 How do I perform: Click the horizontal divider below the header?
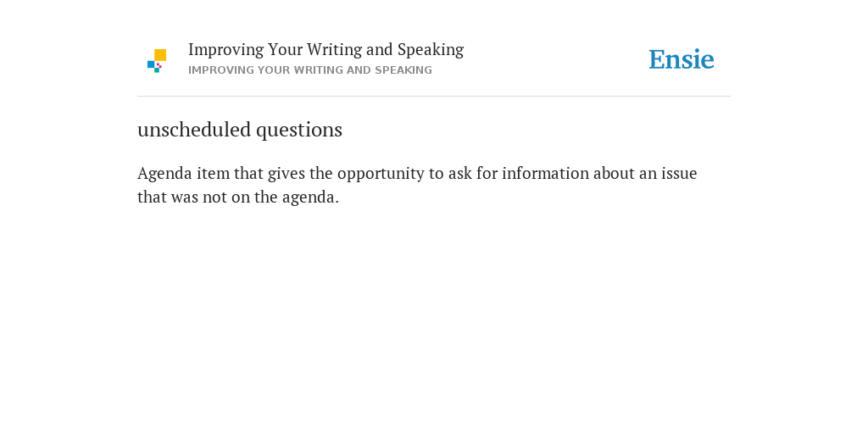[434, 97]
